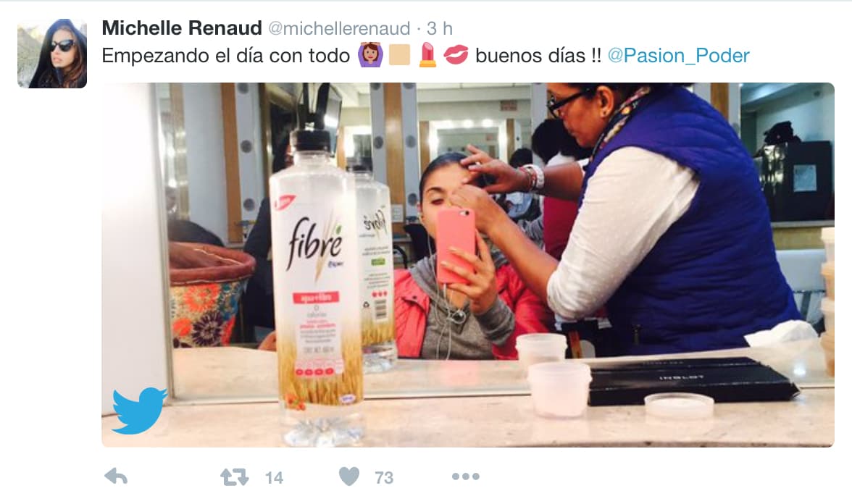Click the kiss lips emoji
Viewport: 852px width, 504px height.
[x=455, y=55]
